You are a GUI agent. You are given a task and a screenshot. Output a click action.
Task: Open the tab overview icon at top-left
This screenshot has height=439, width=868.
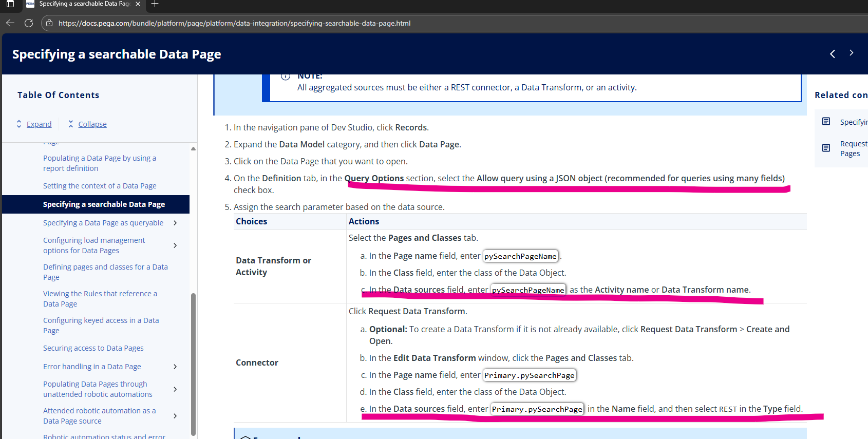click(10, 4)
